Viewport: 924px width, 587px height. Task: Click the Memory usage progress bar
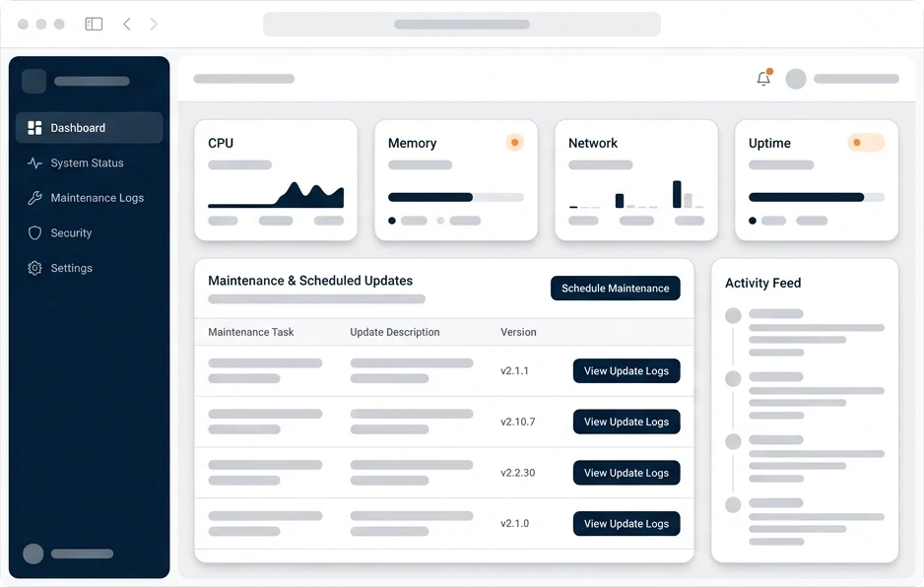tap(455, 197)
